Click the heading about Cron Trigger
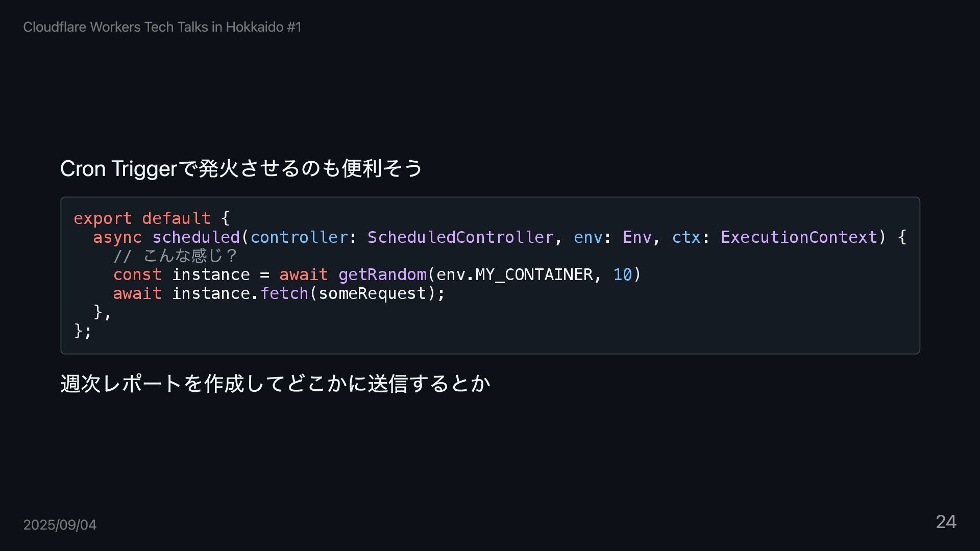 [x=241, y=168]
